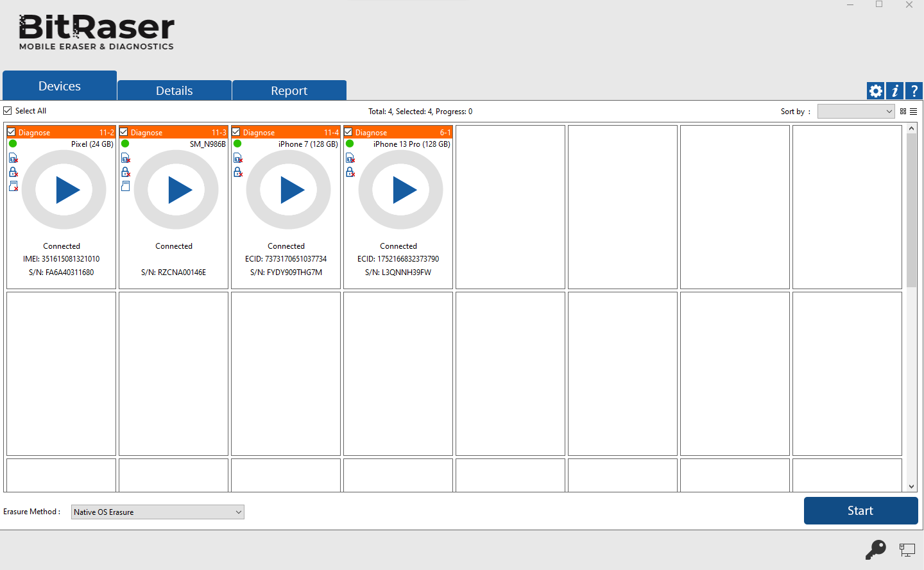Click slot number 11-2 on Pixel header

tap(107, 133)
